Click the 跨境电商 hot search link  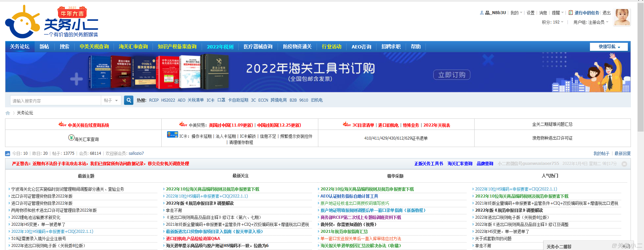tap(279, 100)
